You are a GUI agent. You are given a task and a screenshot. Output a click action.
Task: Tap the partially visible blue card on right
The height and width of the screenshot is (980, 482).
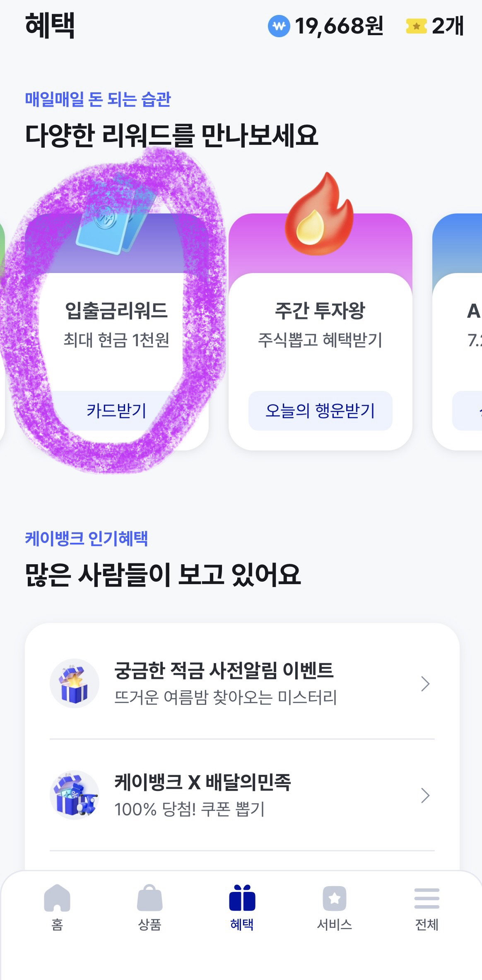pyautogui.click(x=458, y=332)
